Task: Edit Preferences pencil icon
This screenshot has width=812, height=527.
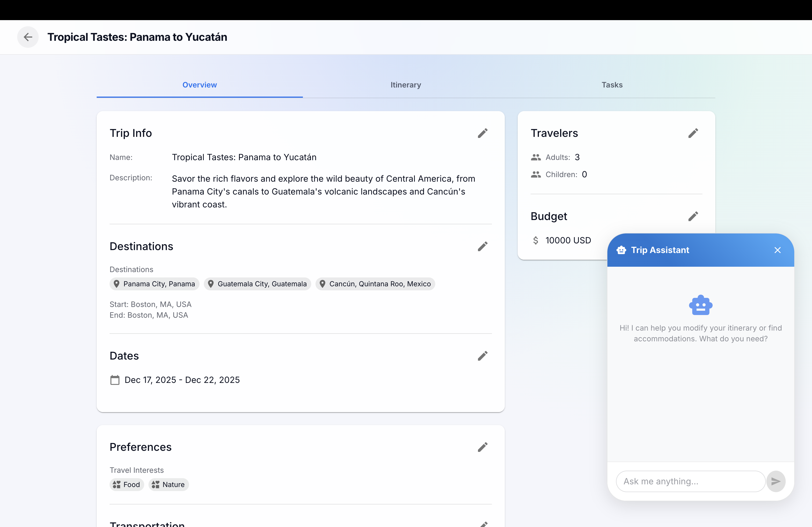Action: tap(483, 447)
